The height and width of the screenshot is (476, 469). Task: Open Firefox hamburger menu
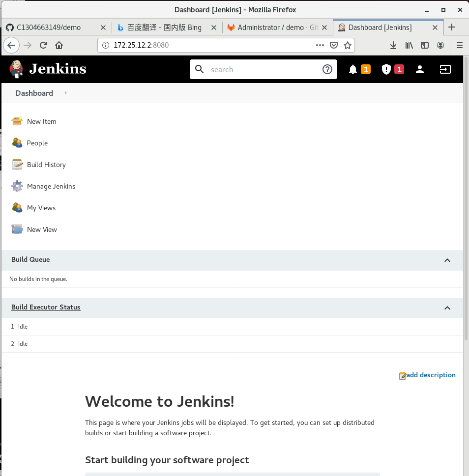click(460, 45)
